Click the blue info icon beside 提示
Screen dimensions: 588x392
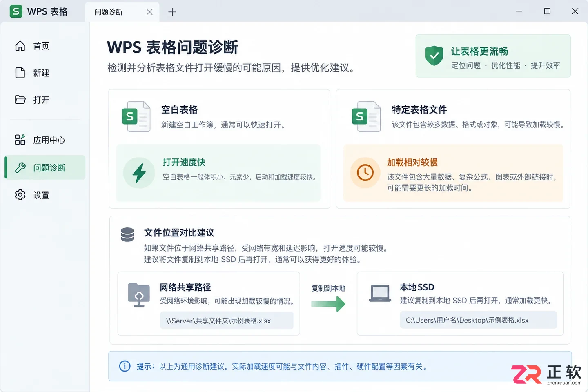coord(125,366)
